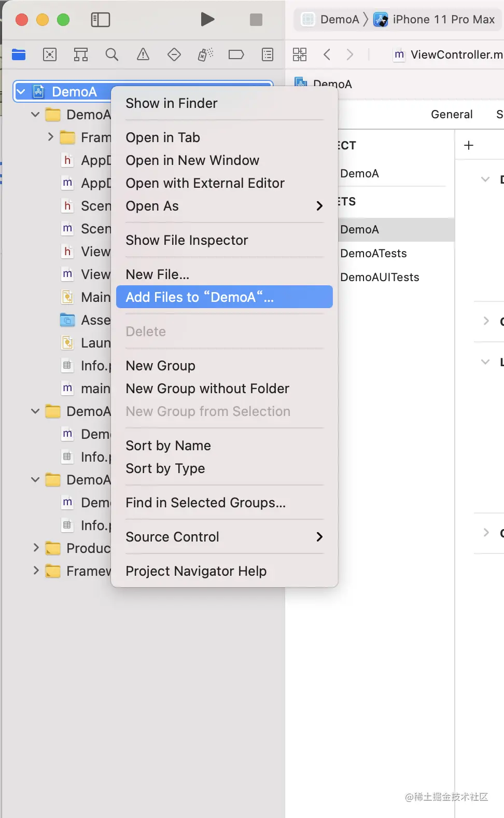
Task: Click the Run (play) button
Action: pyautogui.click(x=207, y=20)
